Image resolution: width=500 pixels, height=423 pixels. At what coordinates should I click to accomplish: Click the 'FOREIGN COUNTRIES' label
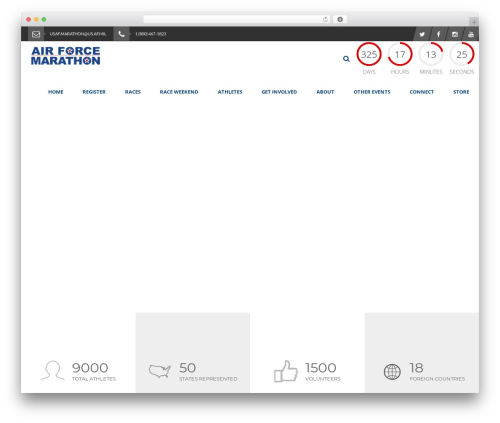(x=437, y=379)
